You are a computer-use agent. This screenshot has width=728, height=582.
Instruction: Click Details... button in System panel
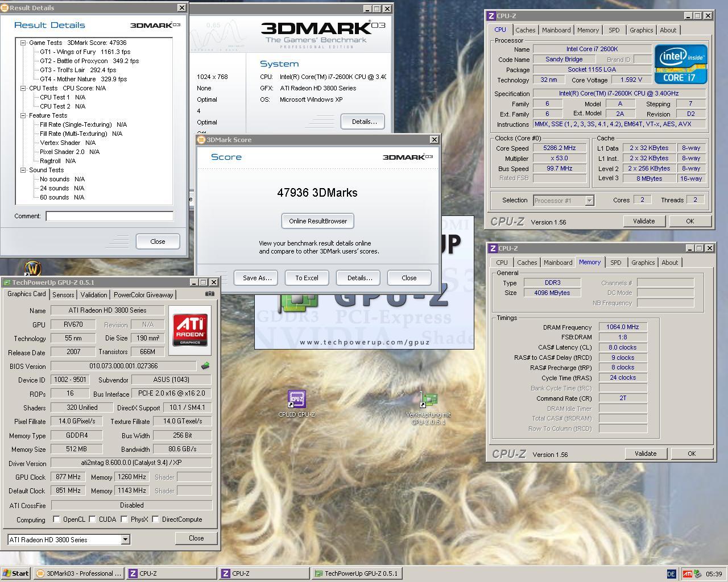pos(363,122)
